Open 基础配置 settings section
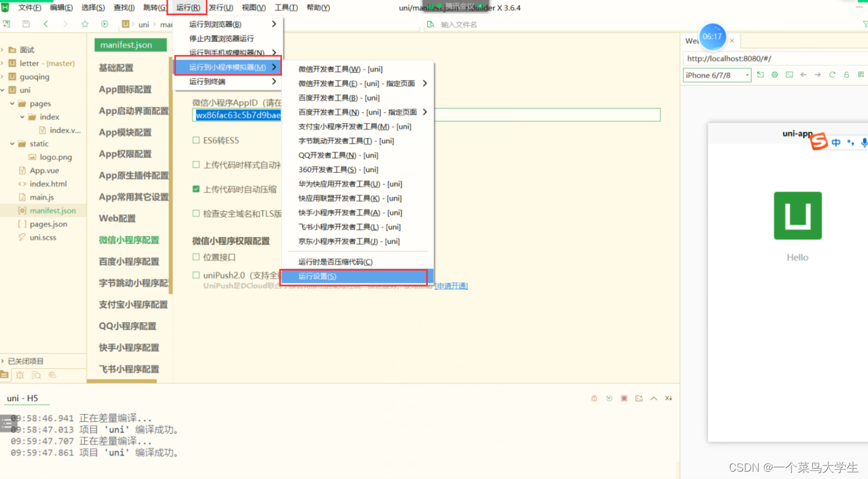This screenshot has width=868, height=479. (x=116, y=68)
